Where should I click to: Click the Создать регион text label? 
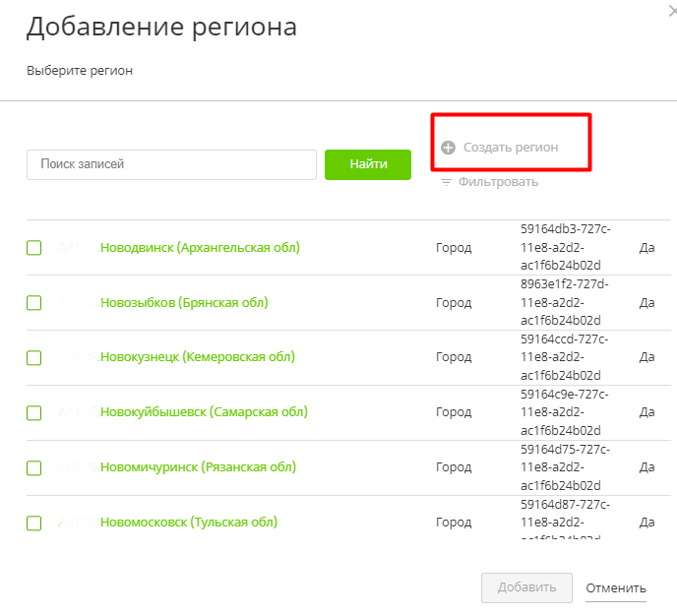[511, 148]
